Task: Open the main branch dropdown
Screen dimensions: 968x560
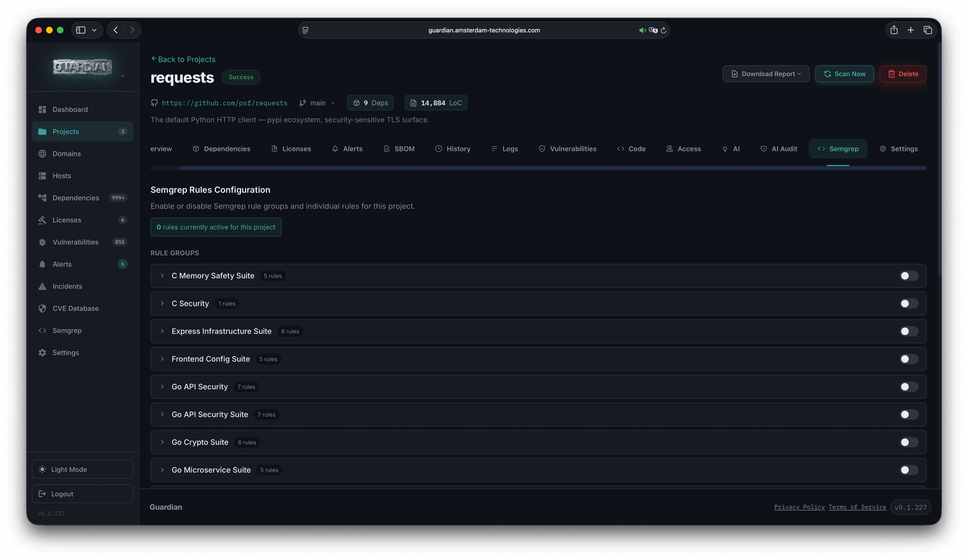Action: pos(317,103)
